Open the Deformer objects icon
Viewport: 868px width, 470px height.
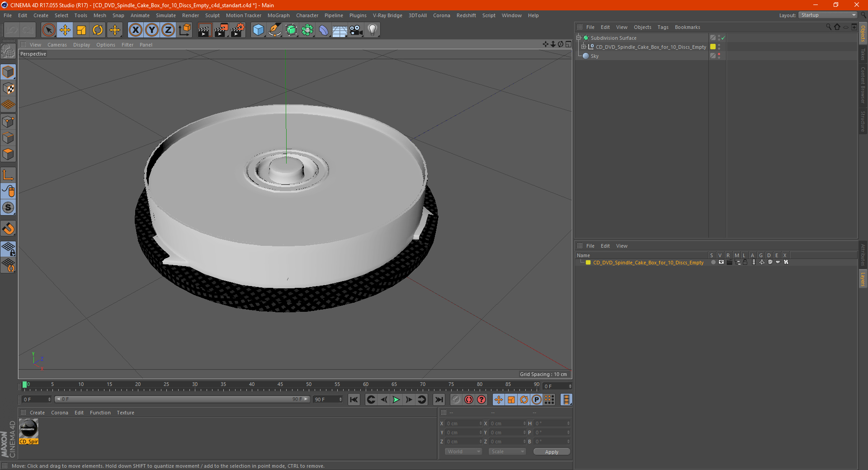click(x=324, y=30)
